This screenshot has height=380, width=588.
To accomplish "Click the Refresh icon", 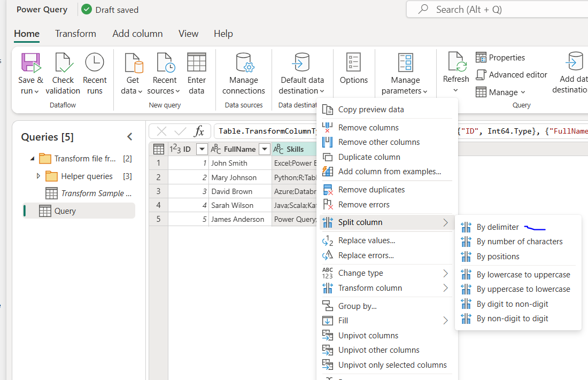I will click(456, 63).
